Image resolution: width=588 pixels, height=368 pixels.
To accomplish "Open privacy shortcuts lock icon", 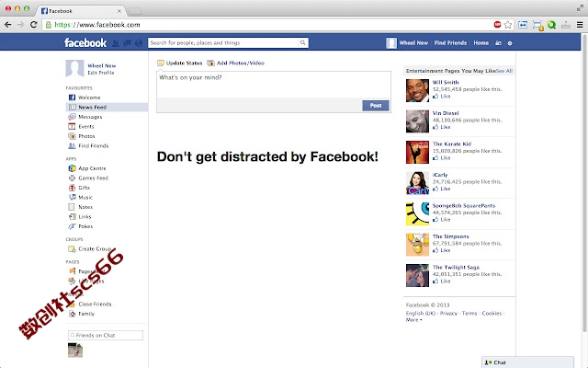I will pos(498,43).
